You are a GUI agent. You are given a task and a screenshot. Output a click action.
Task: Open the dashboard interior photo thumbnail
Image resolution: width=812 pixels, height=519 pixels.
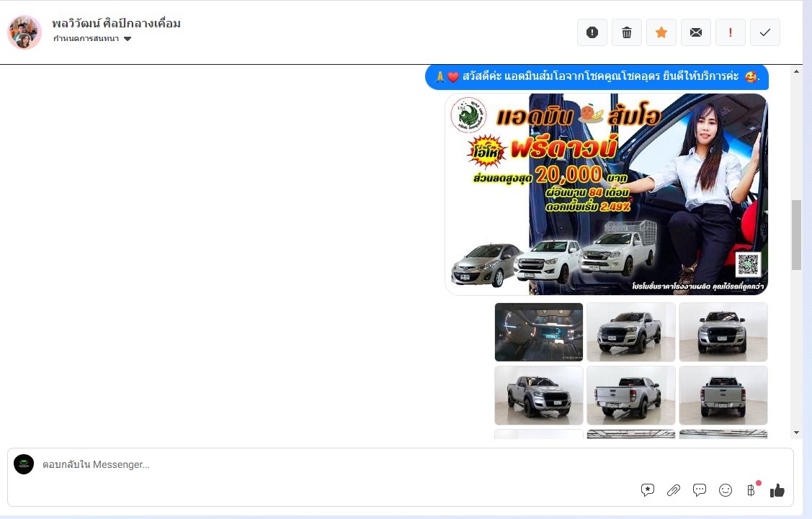coord(539,332)
